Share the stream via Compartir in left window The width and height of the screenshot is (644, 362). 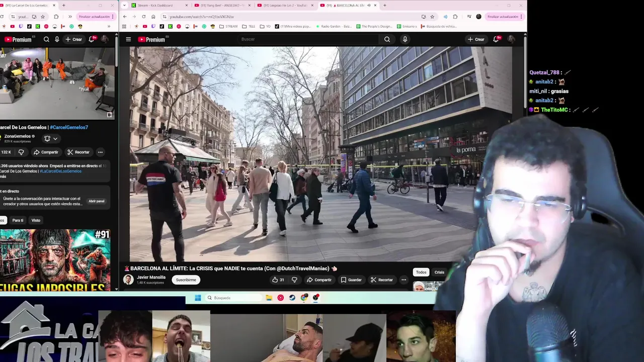click(46, 152)
